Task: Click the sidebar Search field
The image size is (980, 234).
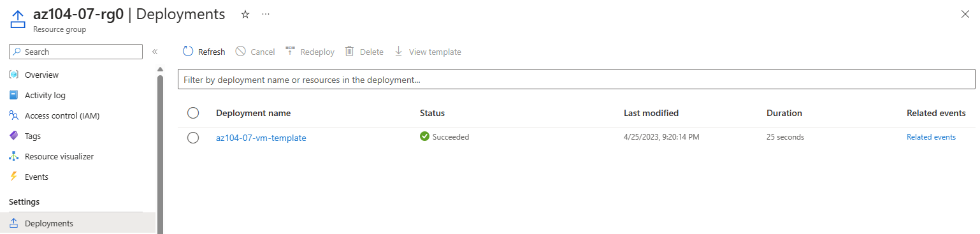Action: [x=76, y=52]
